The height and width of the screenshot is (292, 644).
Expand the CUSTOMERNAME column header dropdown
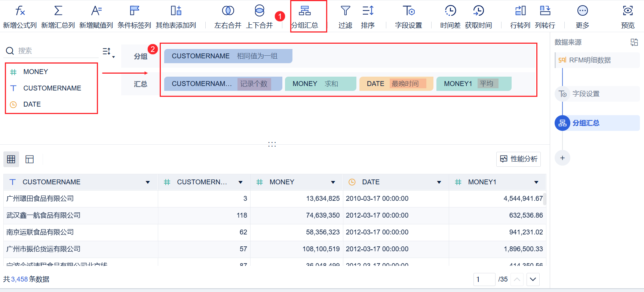coord(148,182)
